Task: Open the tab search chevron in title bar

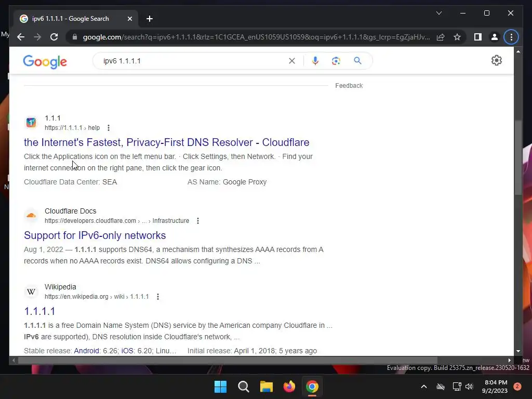Action: [438, 13]
